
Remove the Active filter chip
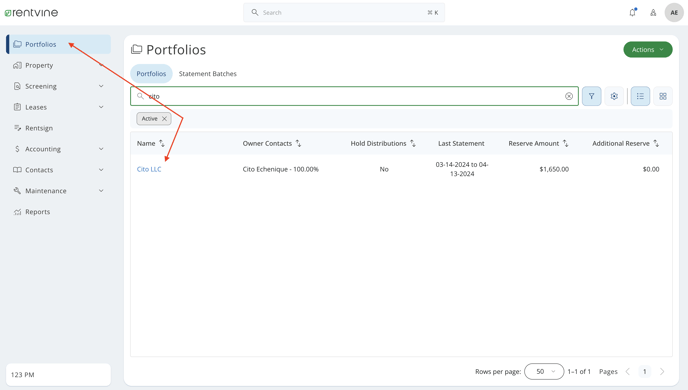[165, 118]
